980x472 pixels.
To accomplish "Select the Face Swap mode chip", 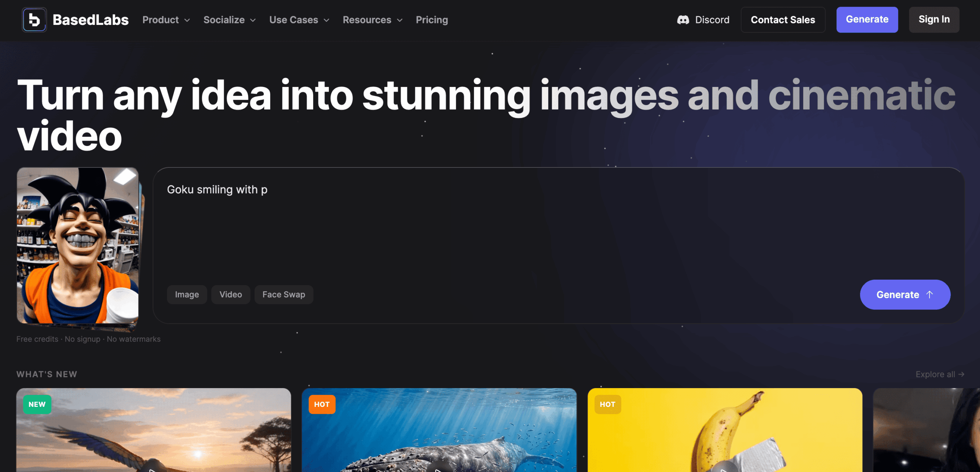I will [284, 295].
